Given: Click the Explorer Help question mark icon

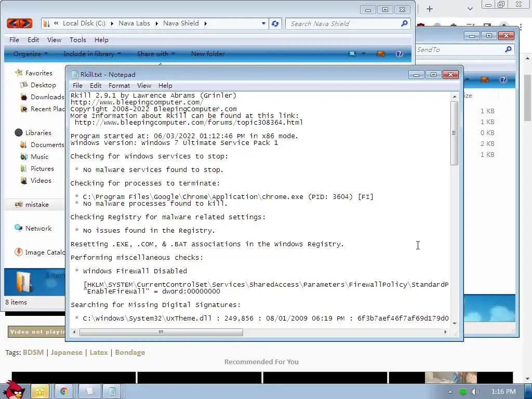Looking at the screenshot, I should coord(400,54).
